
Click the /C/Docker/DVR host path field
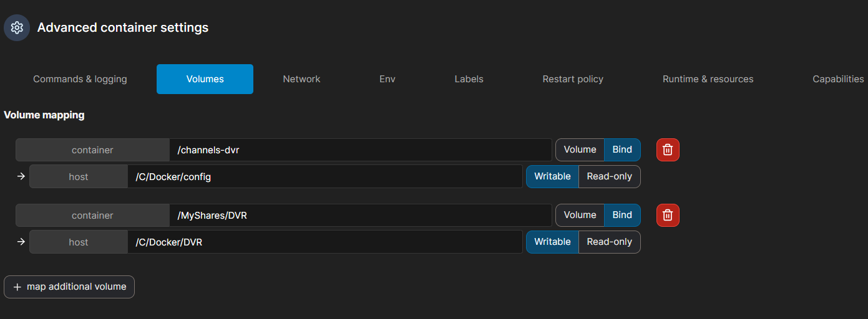(x=324, y=242)
